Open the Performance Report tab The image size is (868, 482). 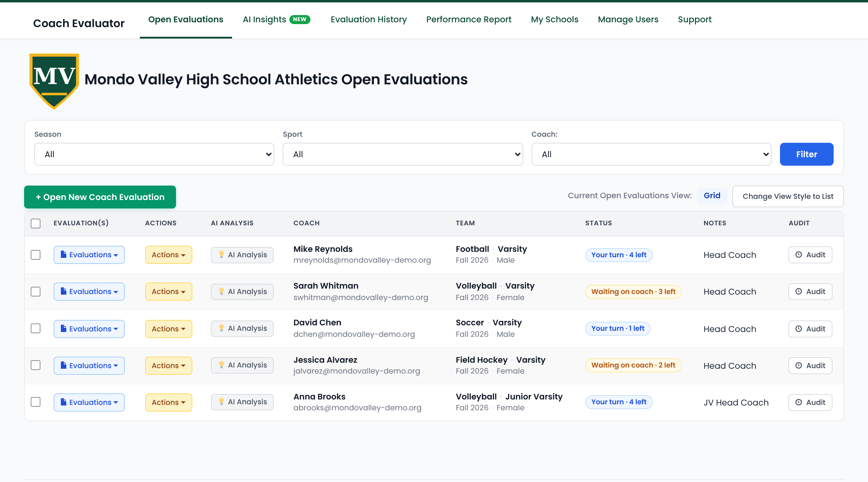(x=469, y=20)
